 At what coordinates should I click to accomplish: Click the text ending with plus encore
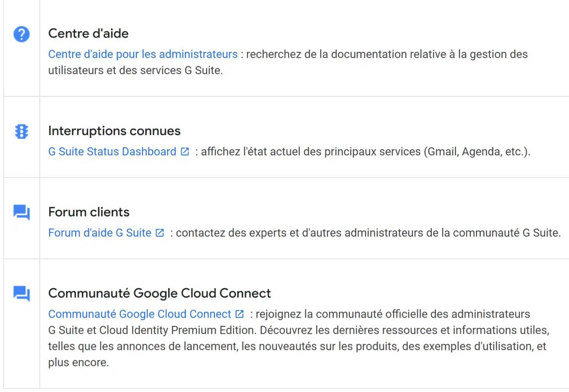click(x=79, y=362)
